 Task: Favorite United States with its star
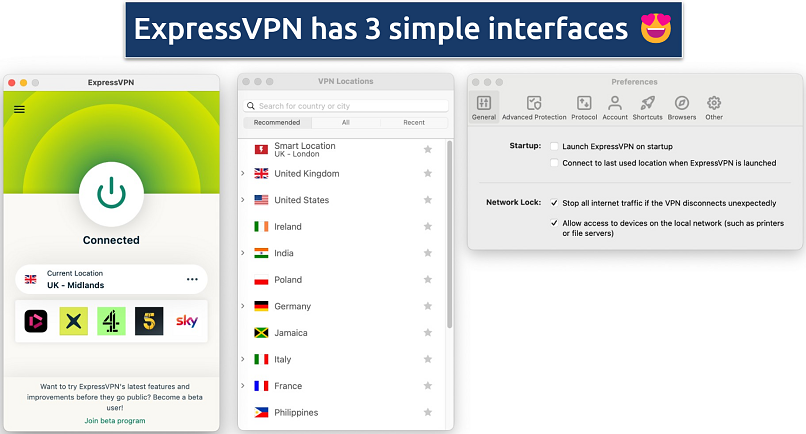[x=427, y=200]
